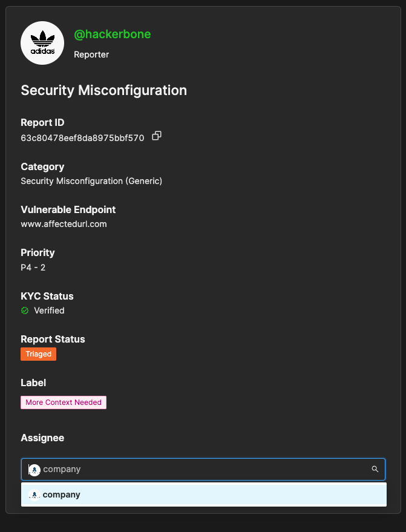Click the Security Misconfiguration (Generic) category value
This screenshot has width=406, height=532.
pyautogui.click(x=91, y=180)
